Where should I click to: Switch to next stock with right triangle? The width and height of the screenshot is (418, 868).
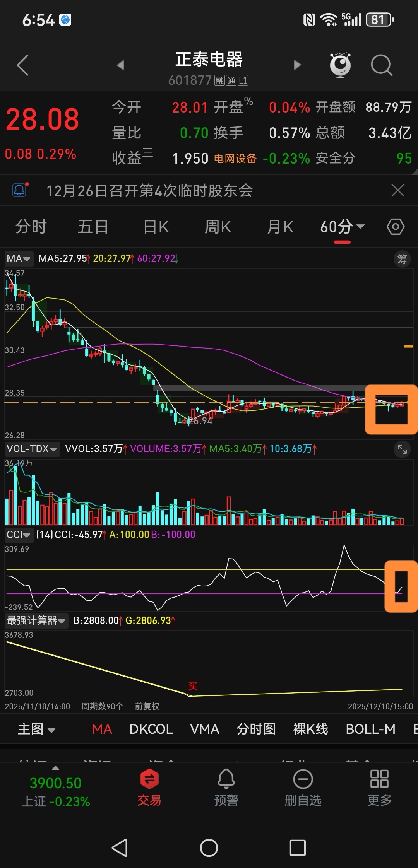click(x=297, y=65)
